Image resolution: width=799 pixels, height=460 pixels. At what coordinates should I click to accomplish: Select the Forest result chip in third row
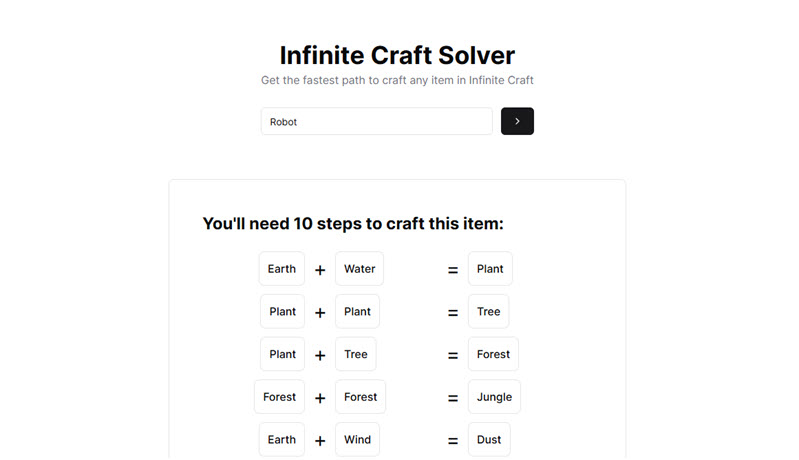493,354
